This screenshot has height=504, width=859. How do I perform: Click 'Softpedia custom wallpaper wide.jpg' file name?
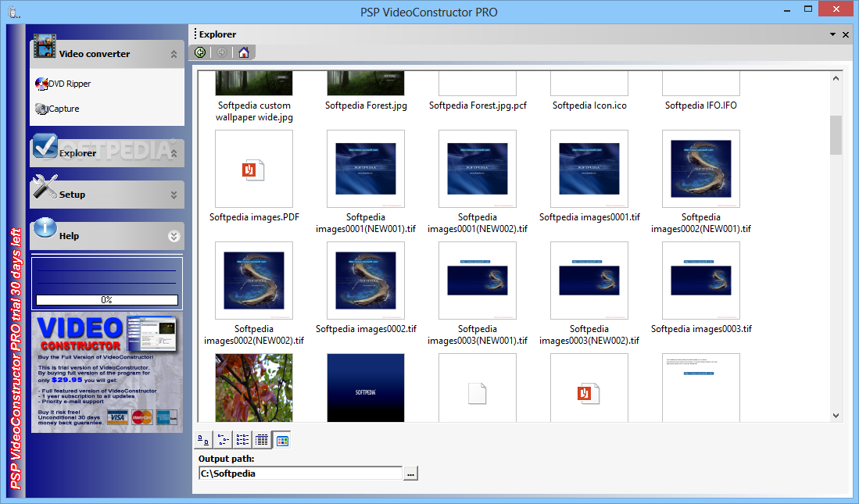coord(254,111)
